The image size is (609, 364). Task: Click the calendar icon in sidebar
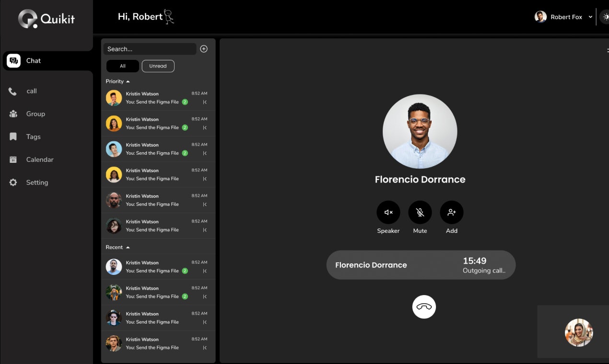tap(13, 159)
